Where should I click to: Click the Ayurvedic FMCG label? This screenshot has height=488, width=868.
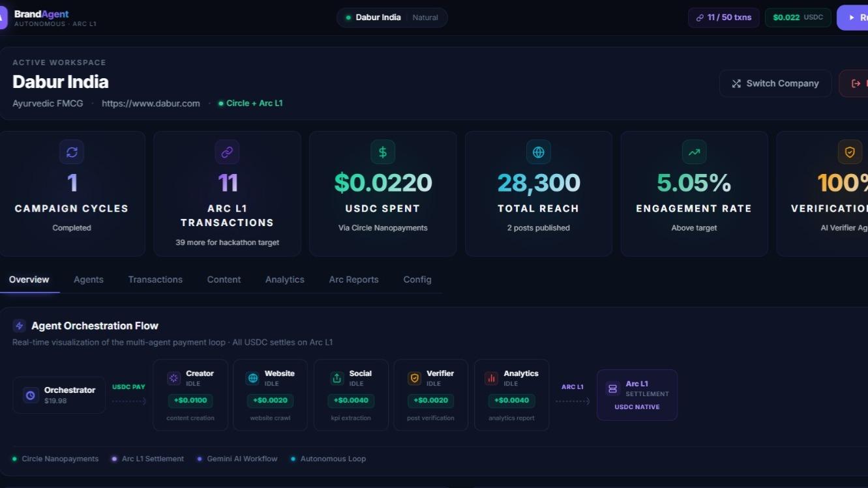(x=48, y=103)
